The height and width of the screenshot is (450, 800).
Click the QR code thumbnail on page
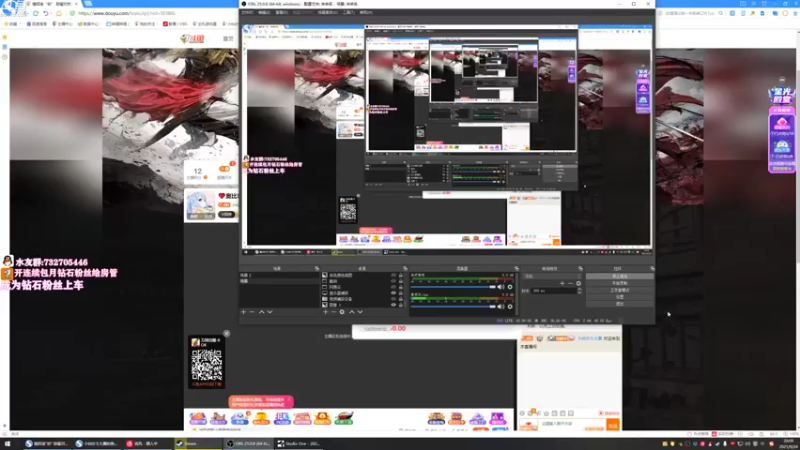(x=207, y=365)
